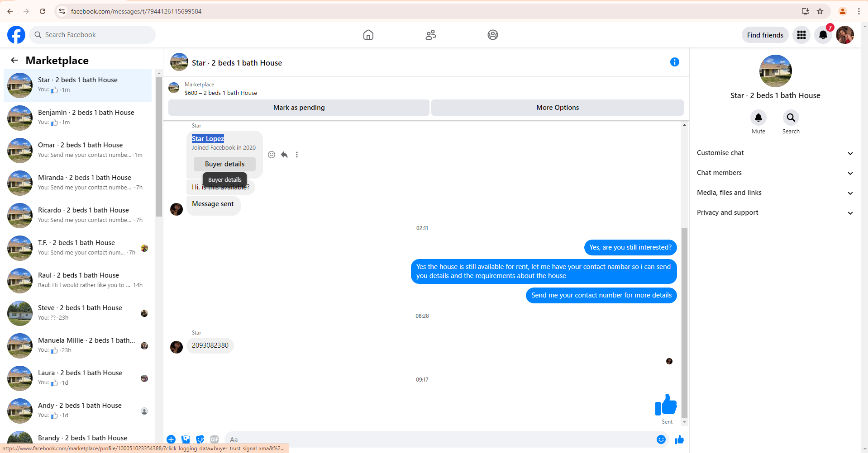Click the sent thumbs-up sticker in chat

pyautogui.click(x=666, y=404)
